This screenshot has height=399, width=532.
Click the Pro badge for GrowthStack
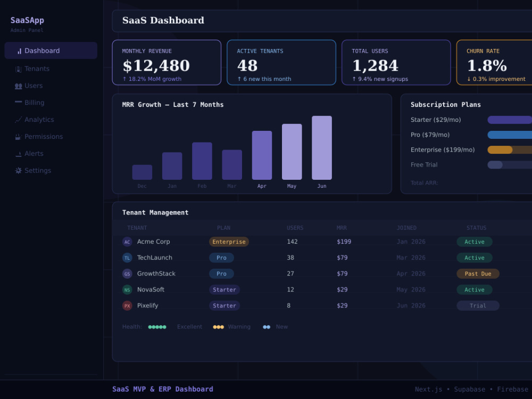point(221,274)
